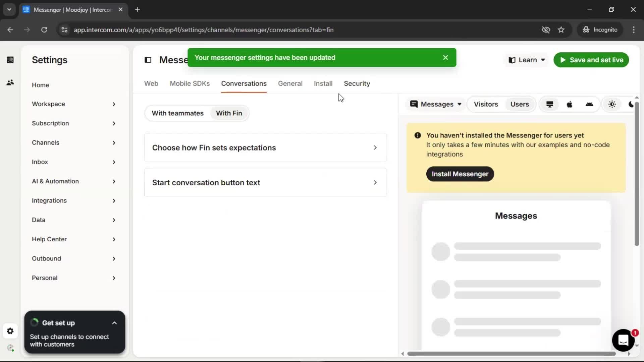Image resolution: width=644 pixels, height=362 pixels.
Task: Expand the Personal settings menu
Action: [74, 278]
